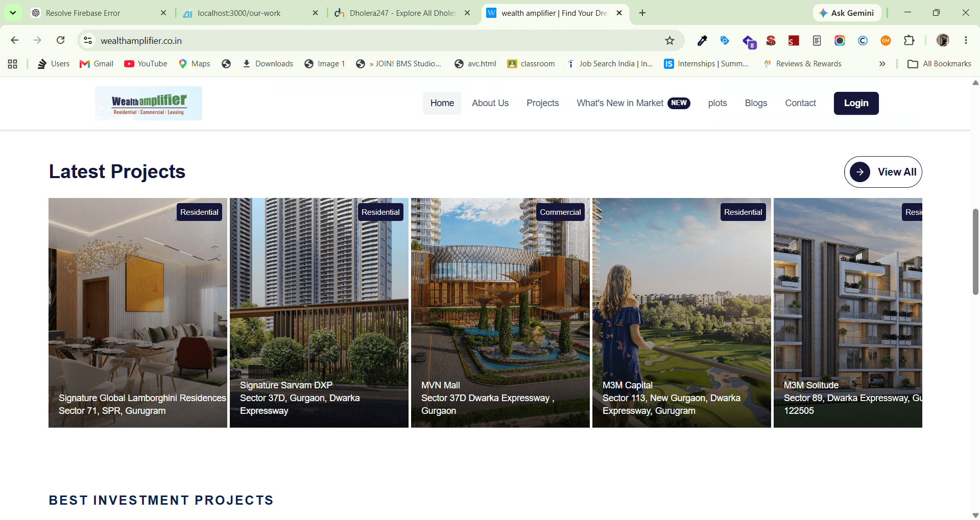Open the plots nav link
The image size is (980, 520).
pyautogui.click(x=717, y=103)
